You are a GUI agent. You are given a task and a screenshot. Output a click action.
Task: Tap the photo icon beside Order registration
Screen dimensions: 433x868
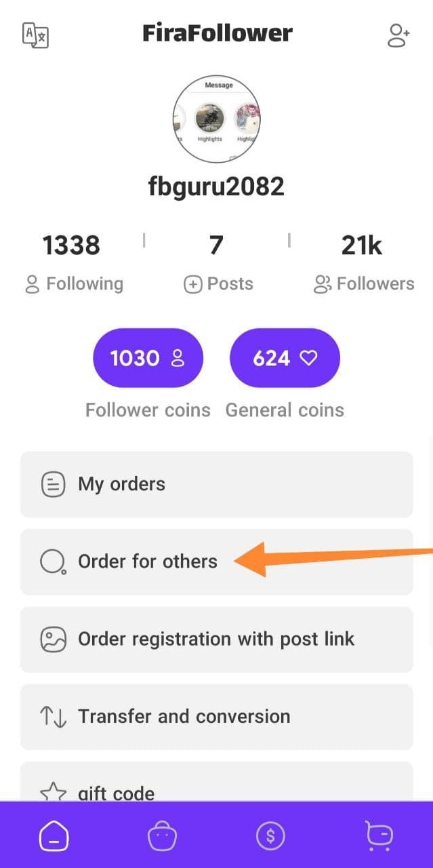pos(53,639)
